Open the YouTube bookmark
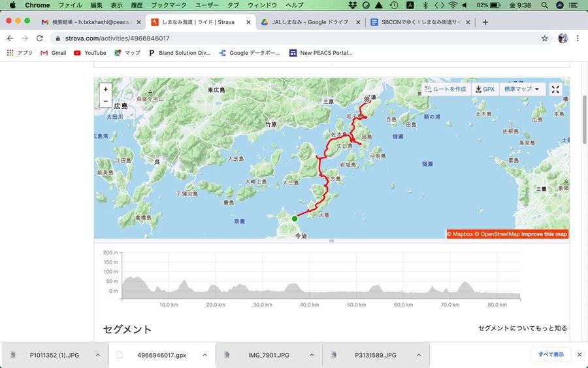This screenshot has width=588, height=368. [90, 53]
